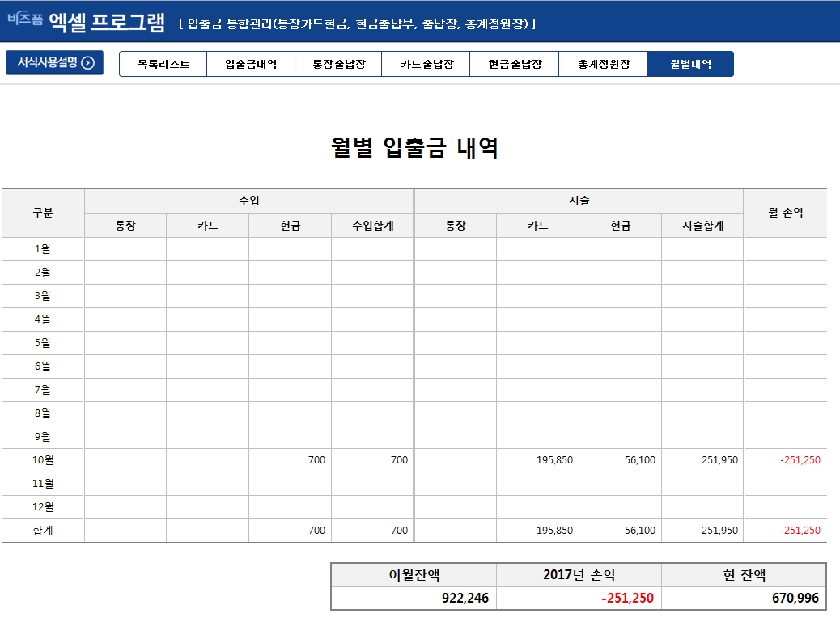The width and height of the screenshot is (840, 622).
Task: Switch to the 총계정원장 tab
Action: click(603, 64)
